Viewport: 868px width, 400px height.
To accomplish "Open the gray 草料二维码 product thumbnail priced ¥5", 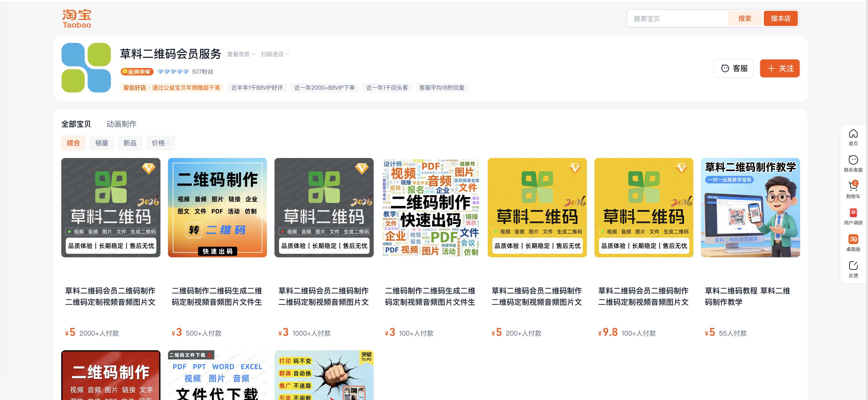I will click(x=111, y=208).
